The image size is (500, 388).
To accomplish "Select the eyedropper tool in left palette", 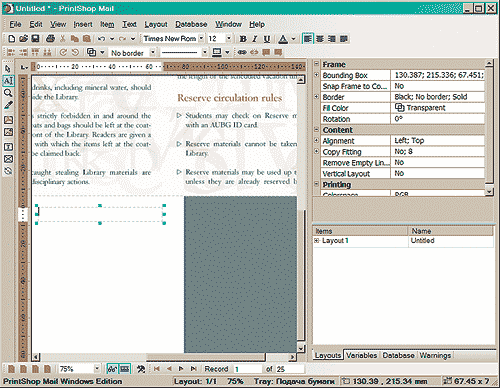I will point(8,105).
